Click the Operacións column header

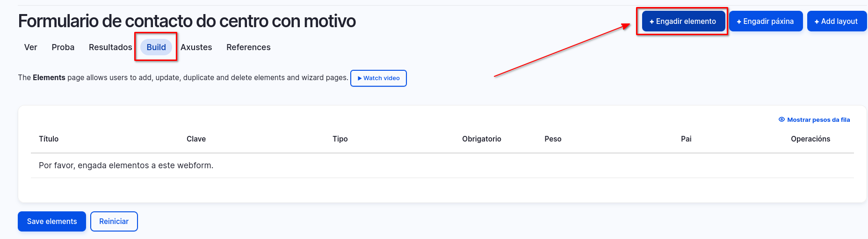[810, 139]
